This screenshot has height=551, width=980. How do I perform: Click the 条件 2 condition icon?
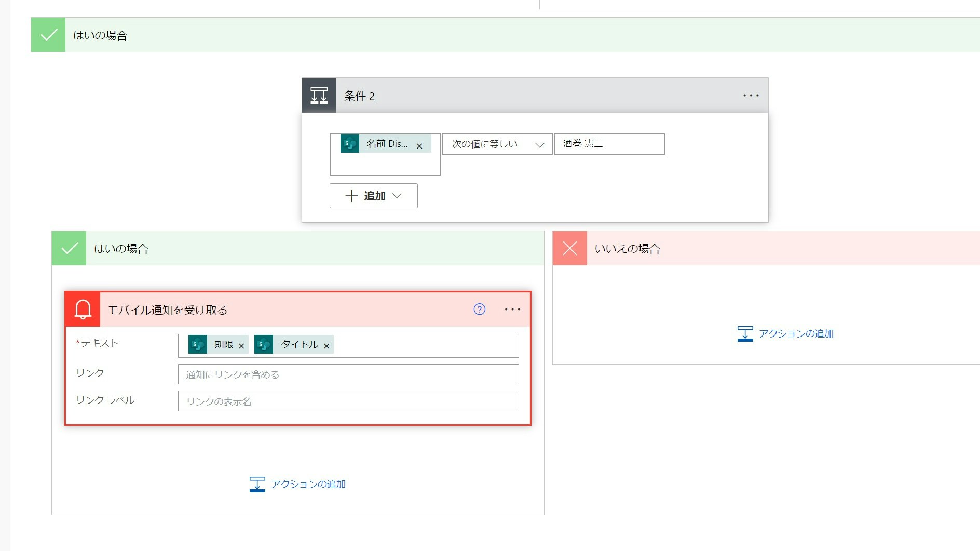tap(319, 96)
